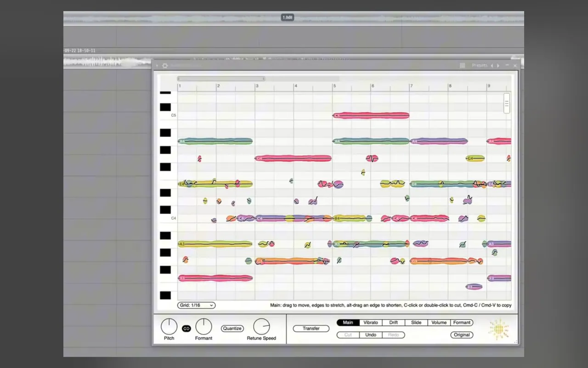Go to previous preset arrow
The height and width of the screenshot is (368, 588).
coord(492,66)
